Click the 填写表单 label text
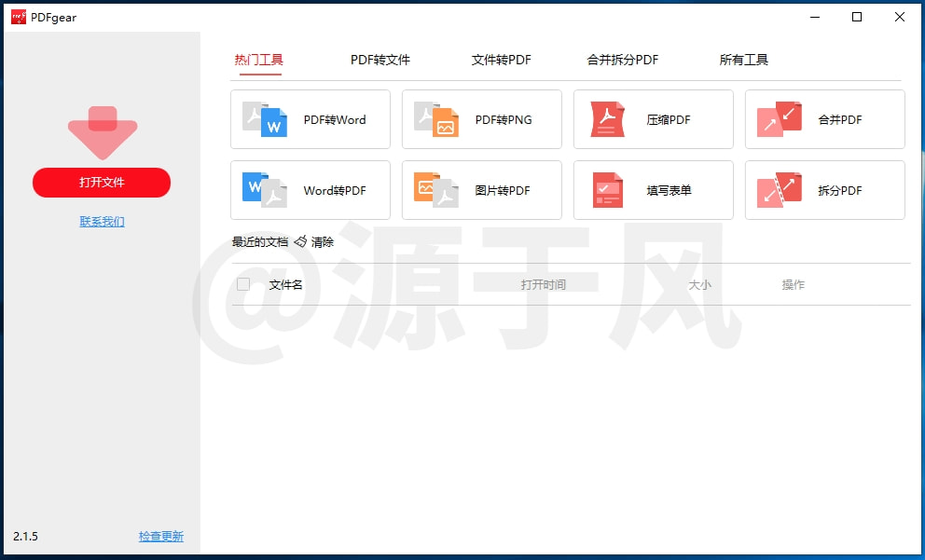925x560 pixels. click(x=669, y=190)
